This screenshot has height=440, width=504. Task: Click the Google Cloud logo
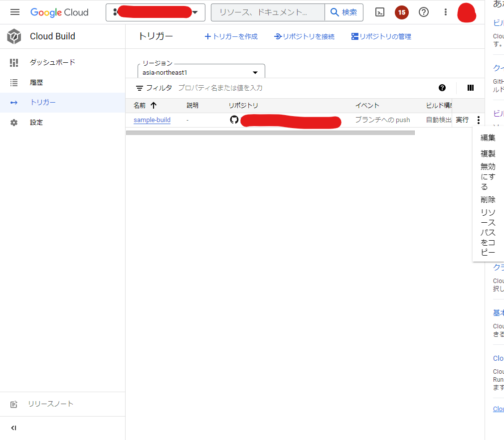click(59, 12)
